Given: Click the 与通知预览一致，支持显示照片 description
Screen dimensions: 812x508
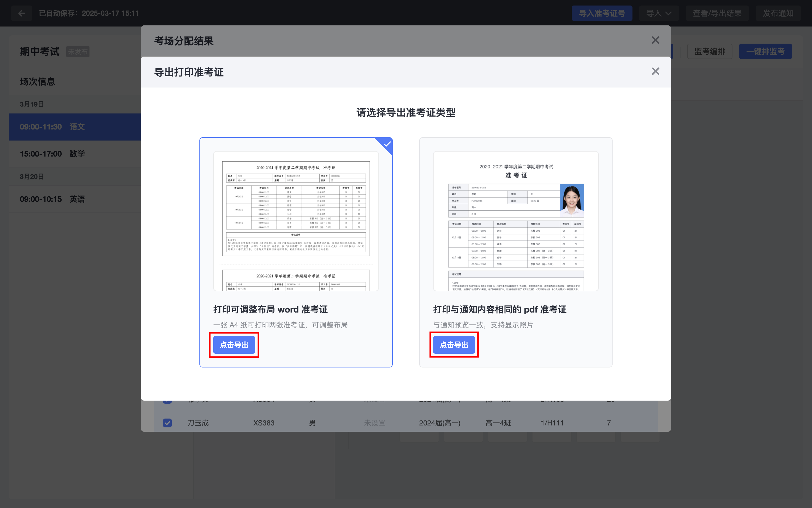Looking at the screenshot, I should pos(483,325).
